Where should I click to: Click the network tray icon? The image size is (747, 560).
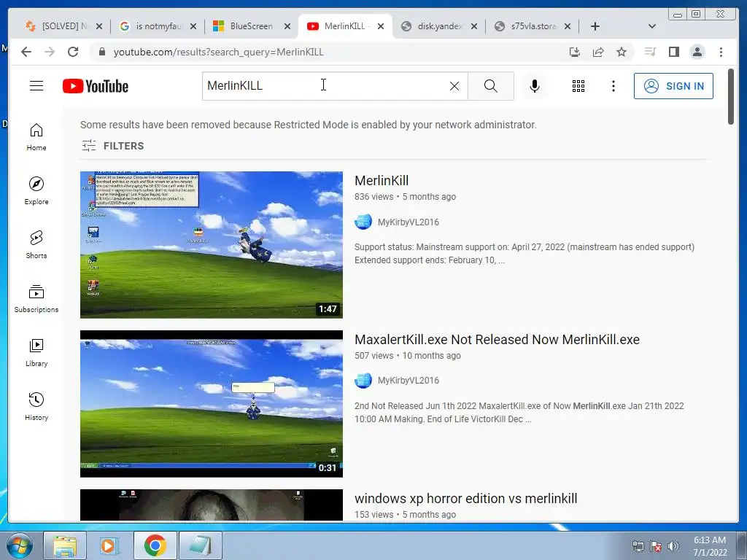638,546
